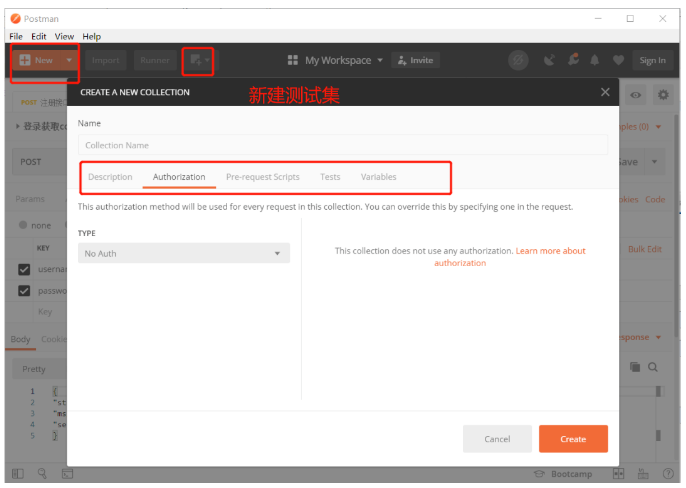
Task: Expand the Examples (0) dropdown
Action: pyautogui.click(x=658, y=127)
